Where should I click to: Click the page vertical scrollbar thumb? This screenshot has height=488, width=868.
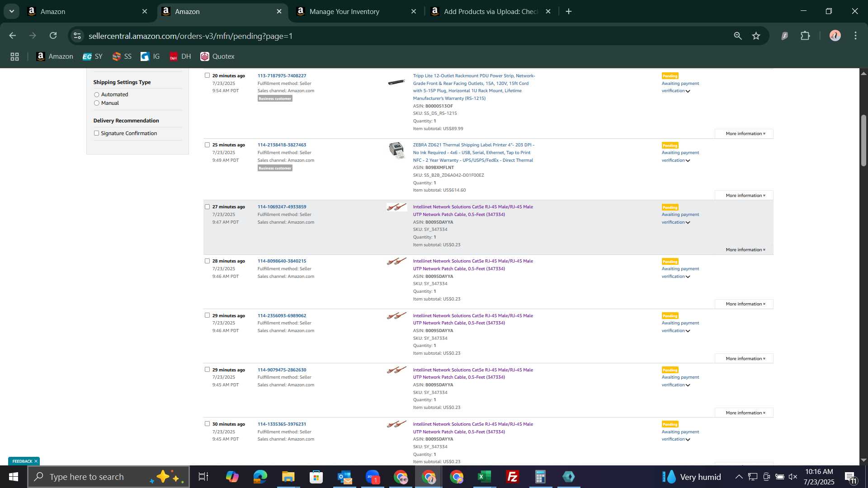click(x=863, y=141)
